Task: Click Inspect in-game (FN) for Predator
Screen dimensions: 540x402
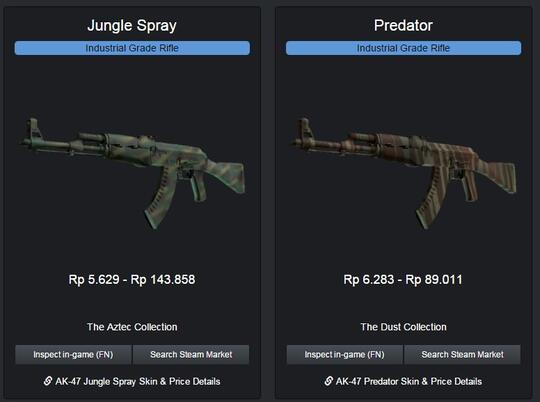Action: coord(344,354)
